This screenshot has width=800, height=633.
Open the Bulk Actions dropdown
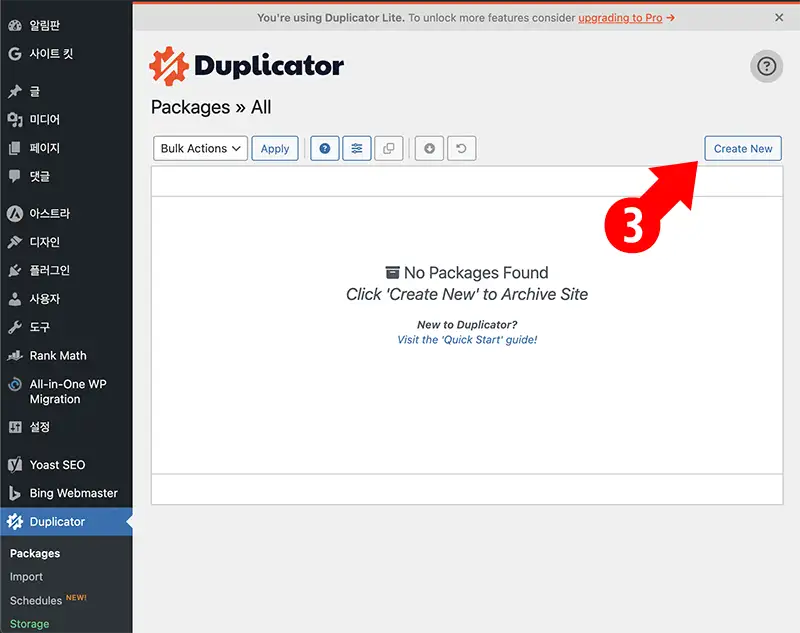tap(201, 148)
